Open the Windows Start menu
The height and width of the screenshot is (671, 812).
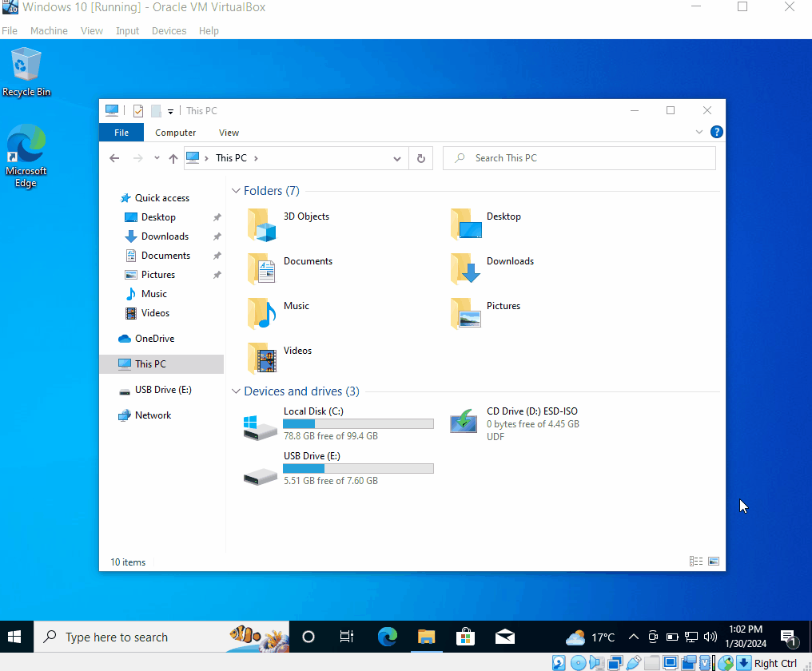(x=14, y=637)
